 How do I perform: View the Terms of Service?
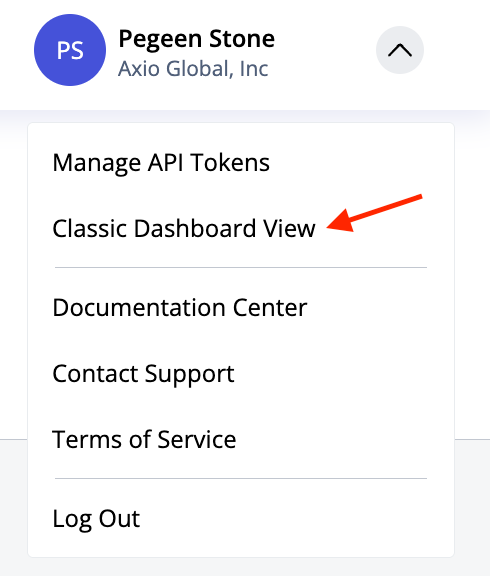(144, 439)
